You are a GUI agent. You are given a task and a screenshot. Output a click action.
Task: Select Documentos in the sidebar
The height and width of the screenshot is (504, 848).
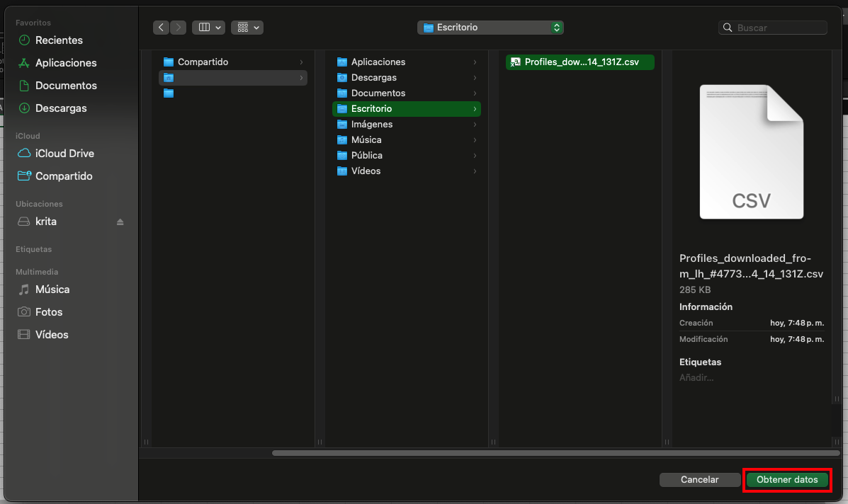pos(66,86)
